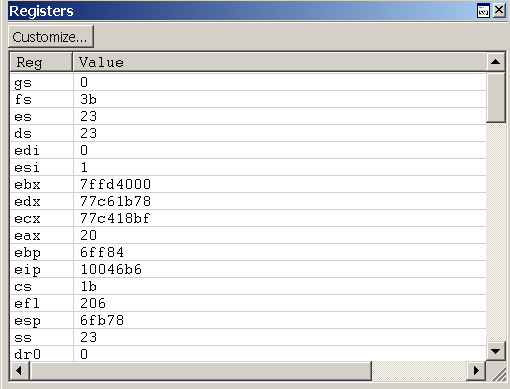510x389 pixels.
Task: Click the fs value 3b
Action: (88, 99)
